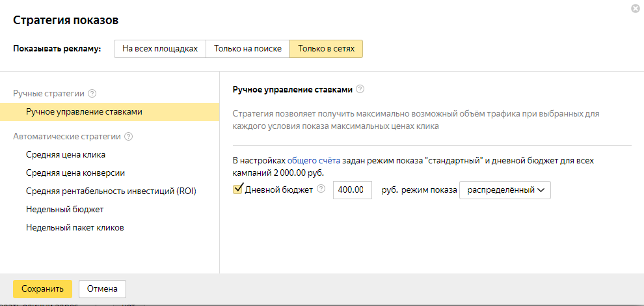Select Ручное управление ставками in sidebar
Viewport: 644px width, 306px height.
click(x=84, y=112)
